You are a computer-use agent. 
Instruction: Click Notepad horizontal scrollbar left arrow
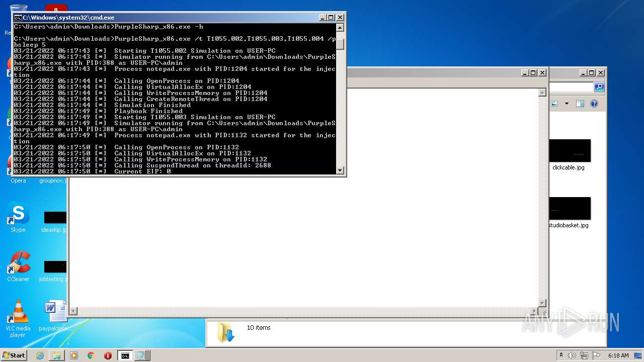pyautogui.click(x=73, y=311)
